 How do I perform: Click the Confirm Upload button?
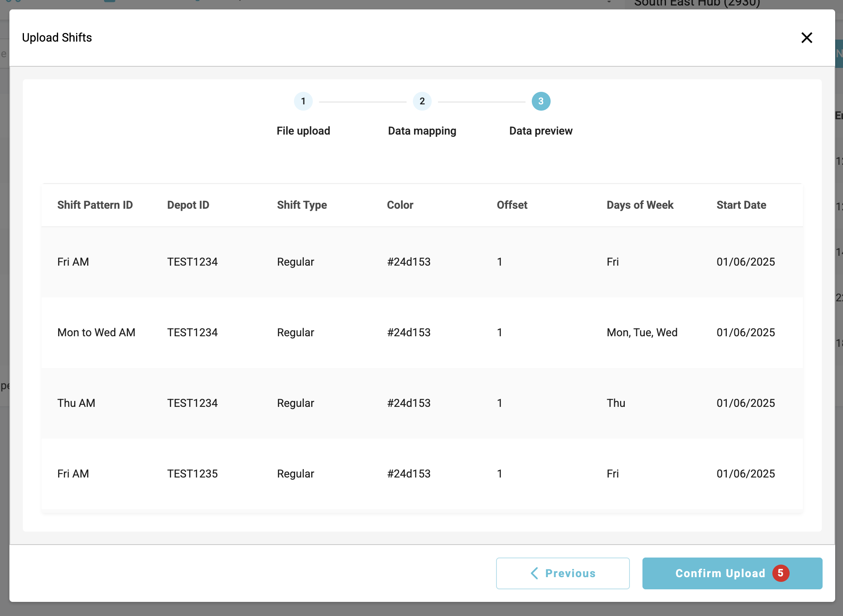click(x=720, y=573)
